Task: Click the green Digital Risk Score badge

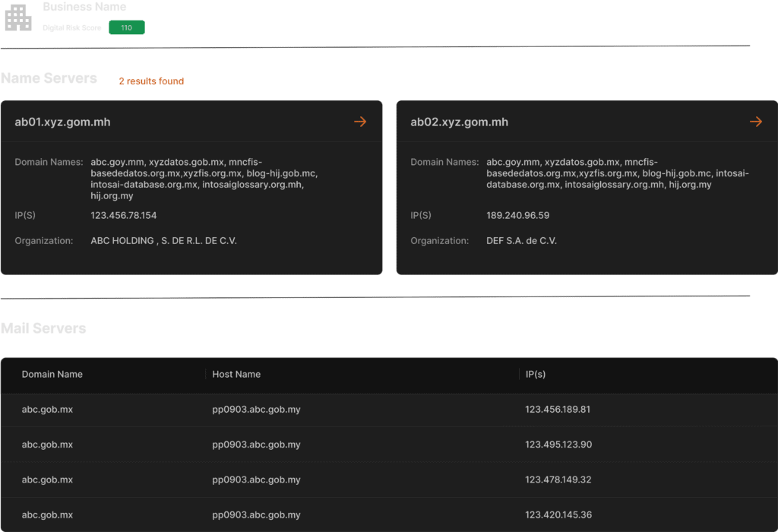Action: (x=126, y=28)
